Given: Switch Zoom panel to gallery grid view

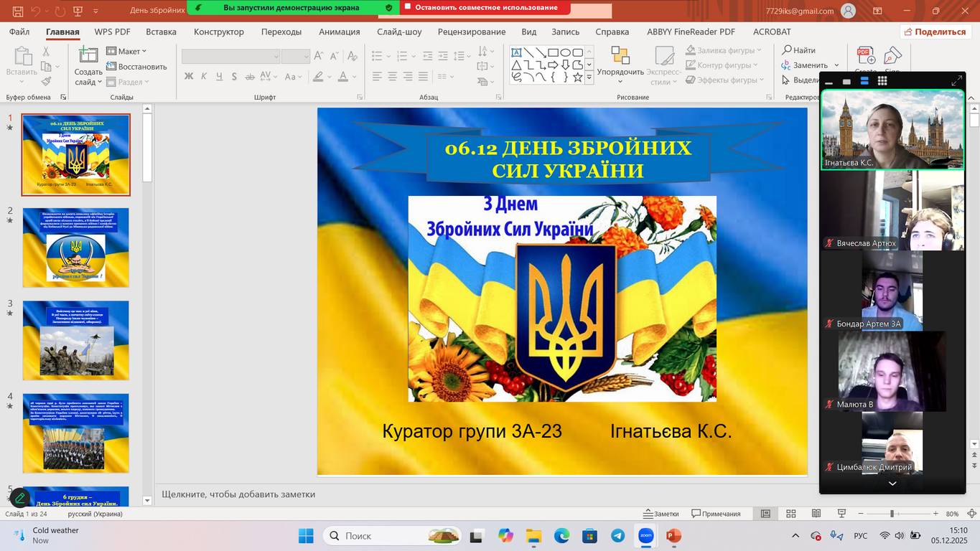Looking at the screenshot, I should 882,81.
